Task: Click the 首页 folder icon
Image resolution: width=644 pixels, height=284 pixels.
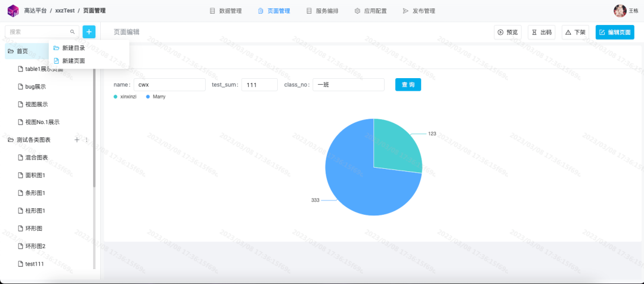Action: 11,51
